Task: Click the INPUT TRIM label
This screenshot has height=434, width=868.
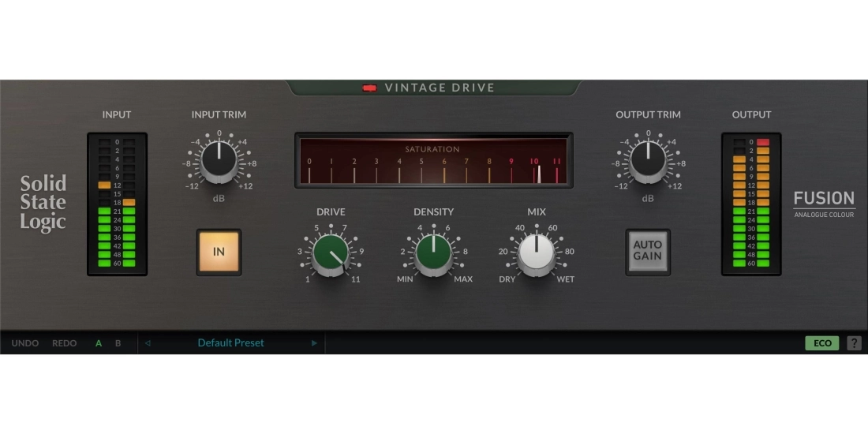Action: [219, 114]
